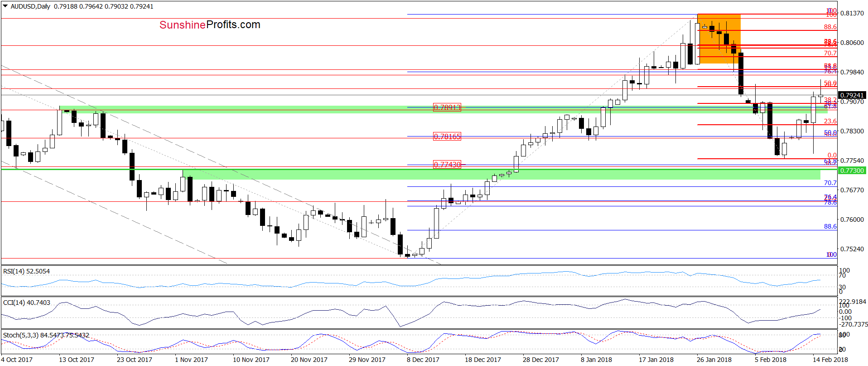This screenshot has width=868, height=366.
Task: Click the red 0.0 Fibonacci level label
Action: pos(832,155)
